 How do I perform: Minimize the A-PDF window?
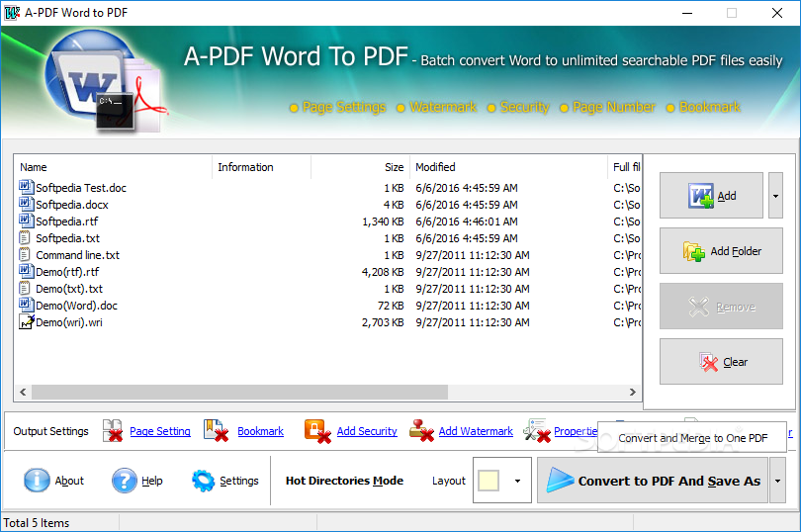[687, 13]
